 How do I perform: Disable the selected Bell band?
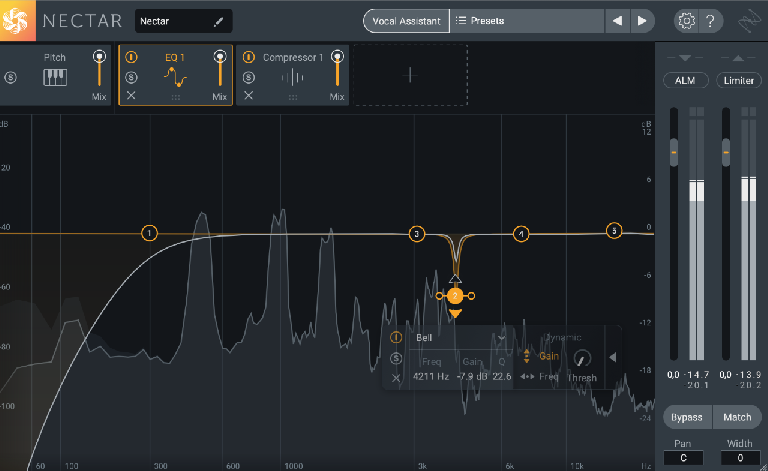[x=396, y=338]
